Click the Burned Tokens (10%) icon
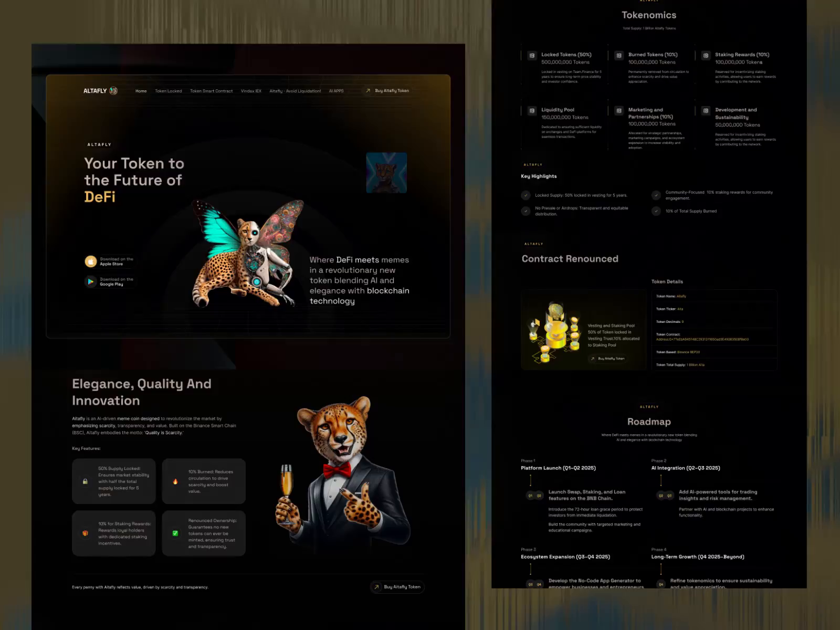This screenshot has width=840, height=630. (x=619, y=55)
